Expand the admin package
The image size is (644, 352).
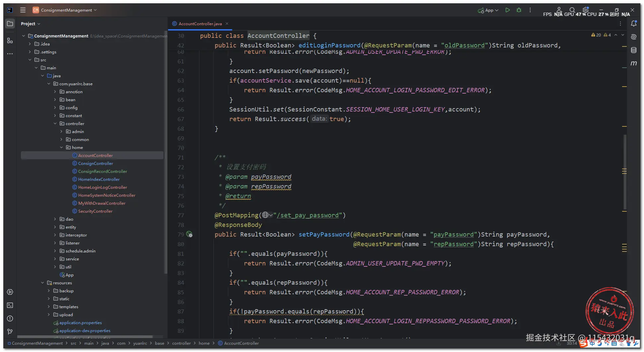click(61, 131)
